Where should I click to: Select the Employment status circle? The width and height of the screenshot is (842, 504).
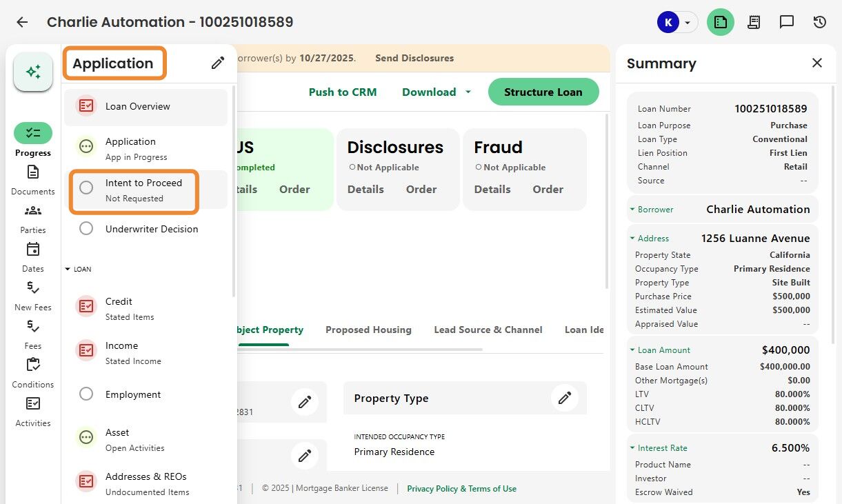coord(86,394)
